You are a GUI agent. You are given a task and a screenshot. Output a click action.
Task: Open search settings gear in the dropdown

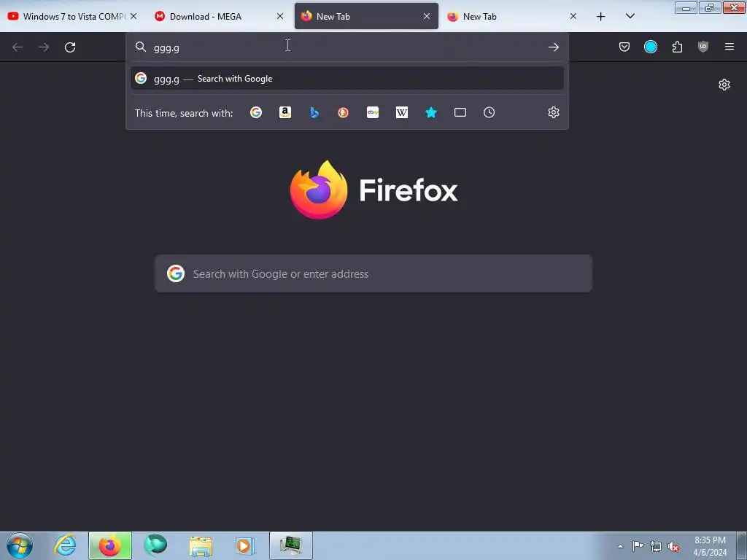(553, 112)
